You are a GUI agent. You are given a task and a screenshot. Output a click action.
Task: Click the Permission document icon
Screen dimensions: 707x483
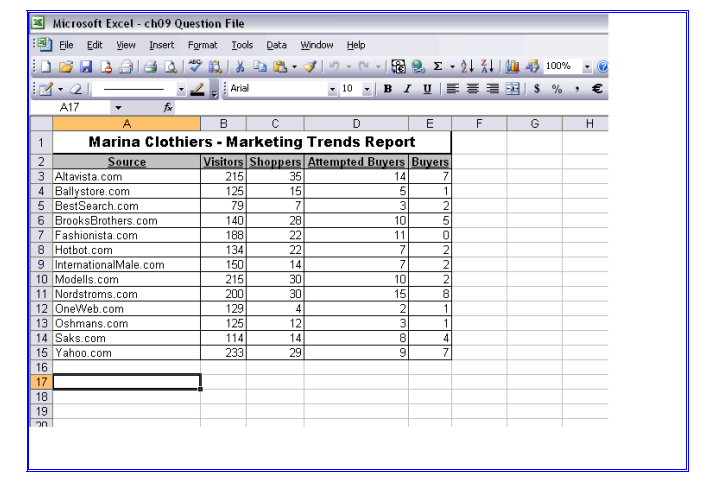click(x=106, y=67)
